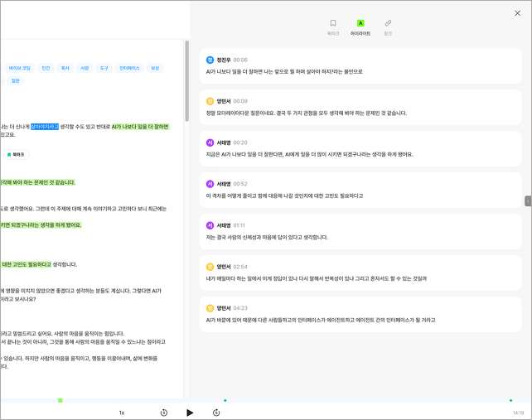Open the 양민서 04:23 highlight card
Image resolution: width=532 pixels, height=420 pixels.
tap(360, 314)
